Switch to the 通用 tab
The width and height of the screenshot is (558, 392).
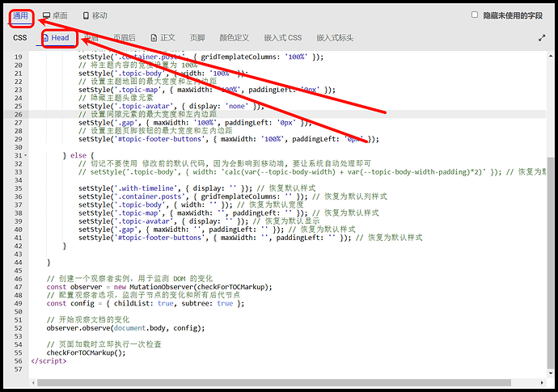coord(20,15)
